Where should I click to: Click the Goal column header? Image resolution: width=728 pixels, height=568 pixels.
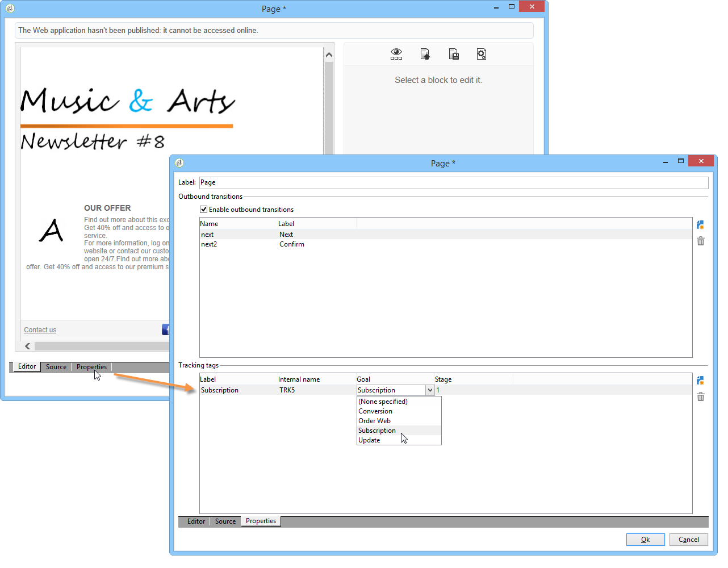[395, 379]
